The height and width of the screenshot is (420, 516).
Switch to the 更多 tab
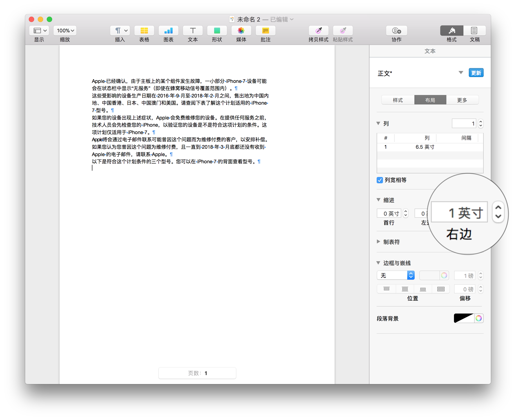tap(462, 100)
